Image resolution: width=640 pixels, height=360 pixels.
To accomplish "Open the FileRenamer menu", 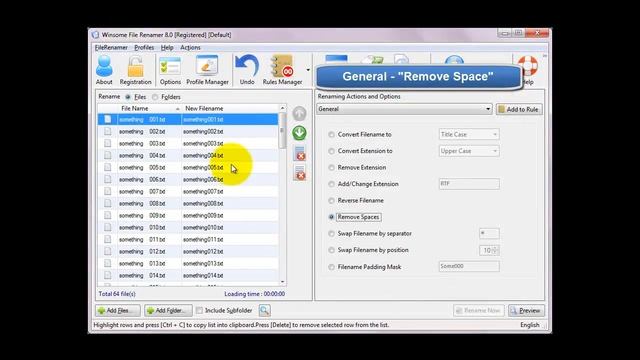I will point(111,47).
